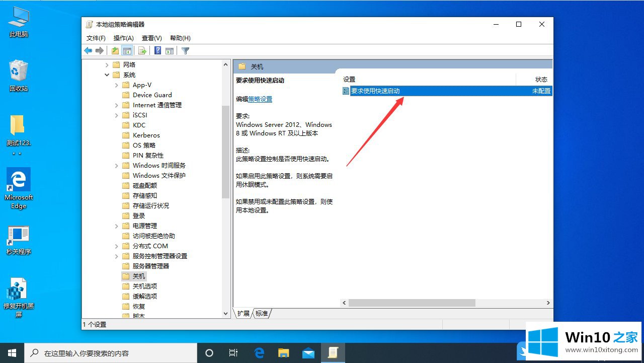Select the 要求使用快速启动 policy entry

(x=375, y=91)
